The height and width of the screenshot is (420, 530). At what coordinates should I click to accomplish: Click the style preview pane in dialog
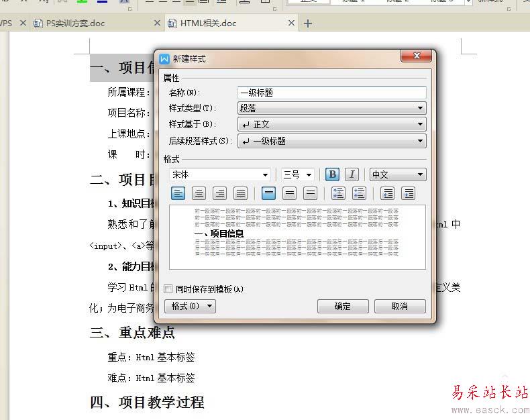[x=297, y=237]
